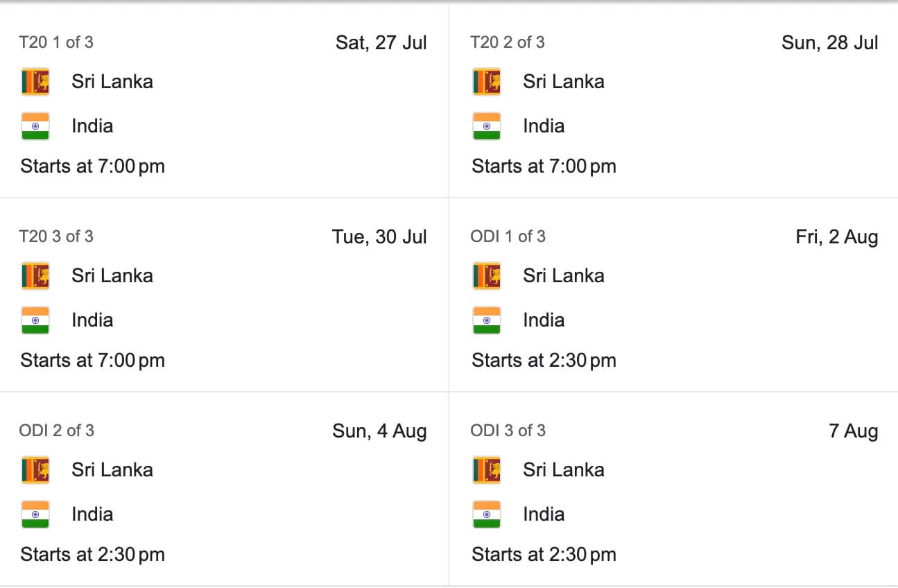Click Starts at 7:00 pm in T20 2 of 3

coord(544,166)
